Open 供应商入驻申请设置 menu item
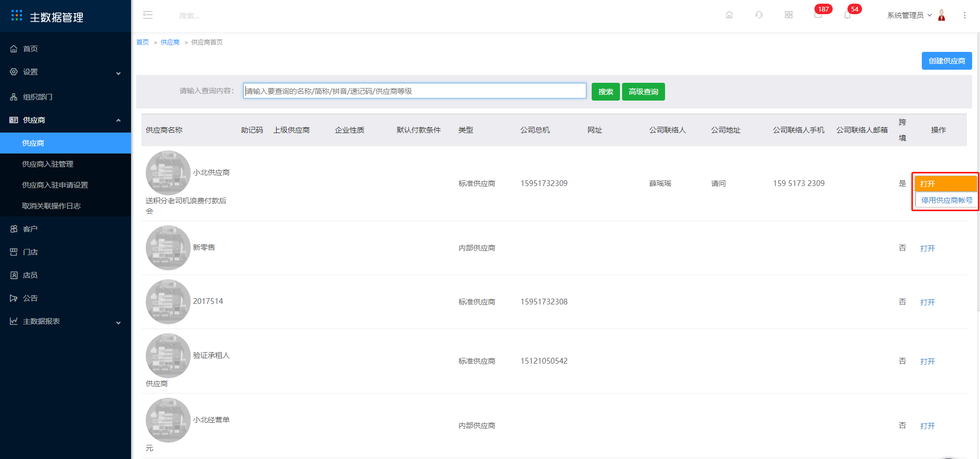This screenshot has height=459, width=980. (66, 185)
